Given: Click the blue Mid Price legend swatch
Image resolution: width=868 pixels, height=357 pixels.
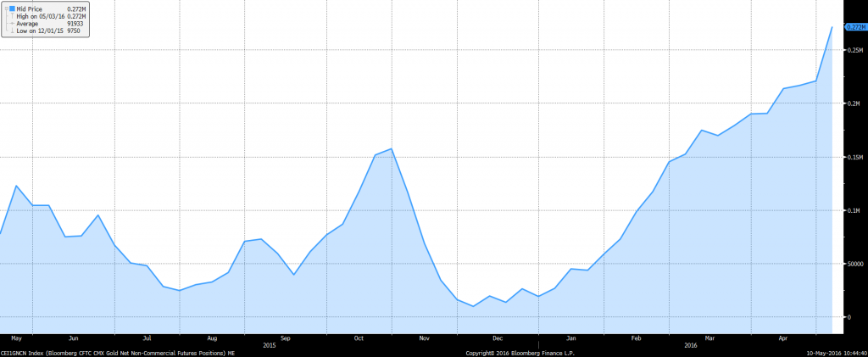Looking at the screenshot, I should point(12,9).
